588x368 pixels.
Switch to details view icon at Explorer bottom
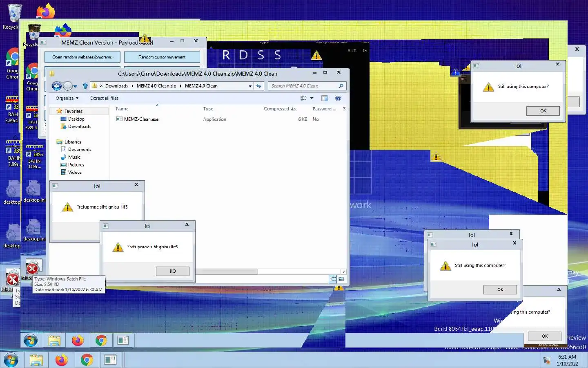coord(333,279)
